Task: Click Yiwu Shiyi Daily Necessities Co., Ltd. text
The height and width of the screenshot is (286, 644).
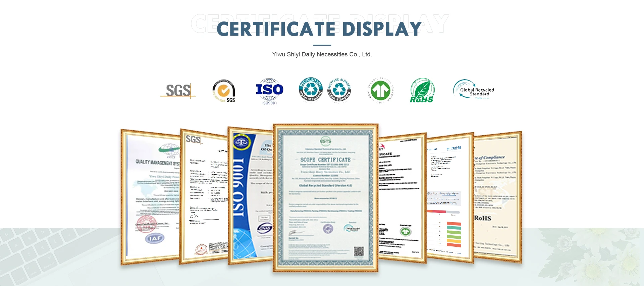Action: 322,54
